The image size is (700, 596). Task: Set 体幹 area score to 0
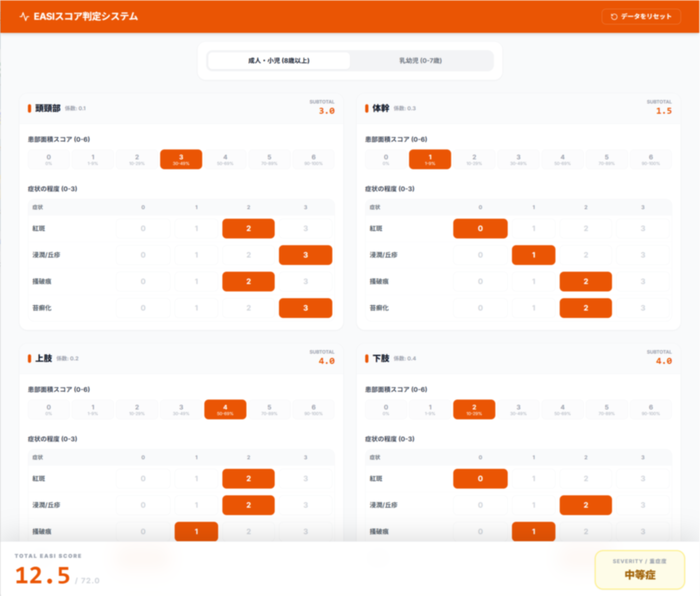click(386, 159)
